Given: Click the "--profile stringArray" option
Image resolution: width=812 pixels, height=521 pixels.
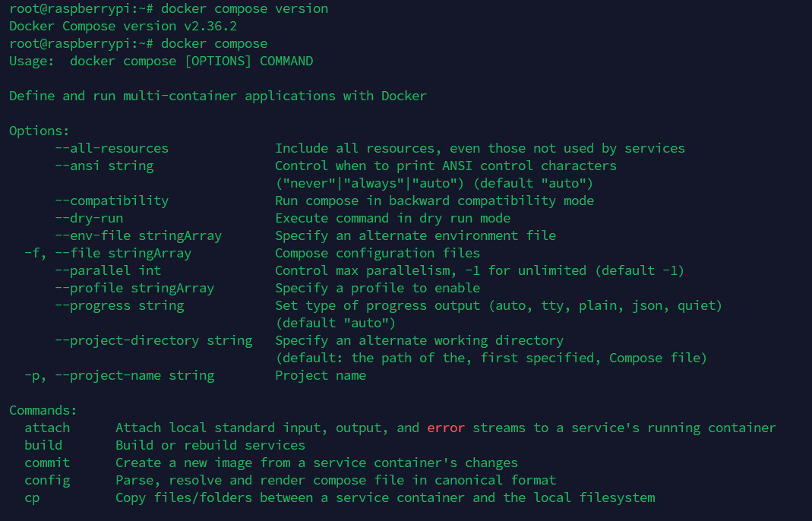Looking at the screenshot, I should click(134, 288).
